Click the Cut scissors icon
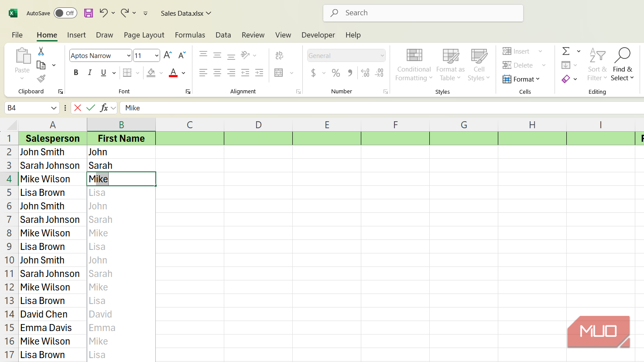Viewport: 644px width, 362px height. (41, 51)
